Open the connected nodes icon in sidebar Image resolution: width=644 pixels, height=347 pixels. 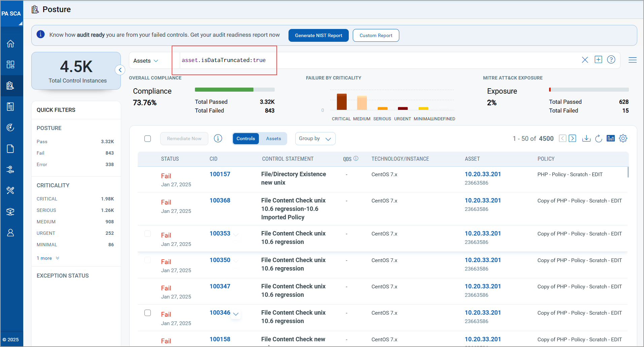tap(10, 169)
